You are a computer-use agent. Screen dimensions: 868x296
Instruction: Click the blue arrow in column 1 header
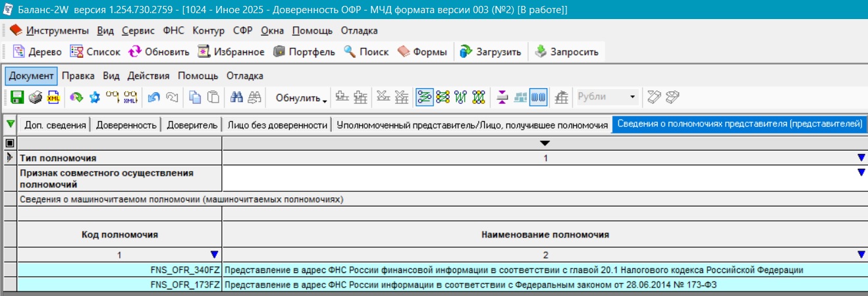213,255
